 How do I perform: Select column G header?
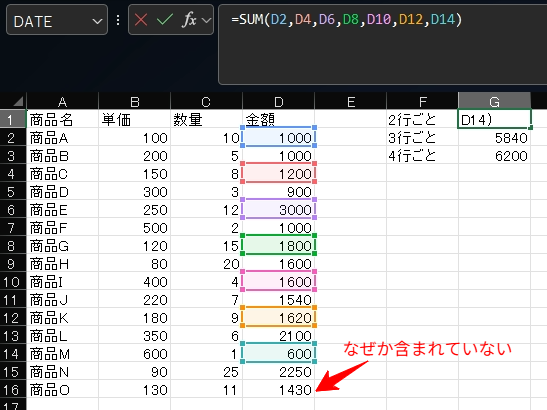[494, 102]
